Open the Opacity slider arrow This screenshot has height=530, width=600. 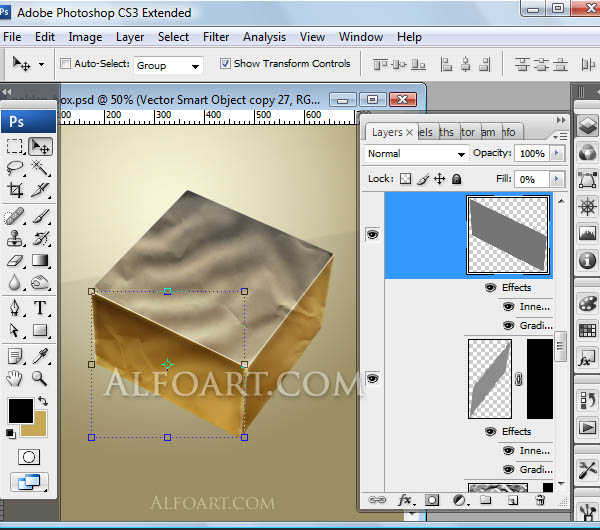point(557,153)
